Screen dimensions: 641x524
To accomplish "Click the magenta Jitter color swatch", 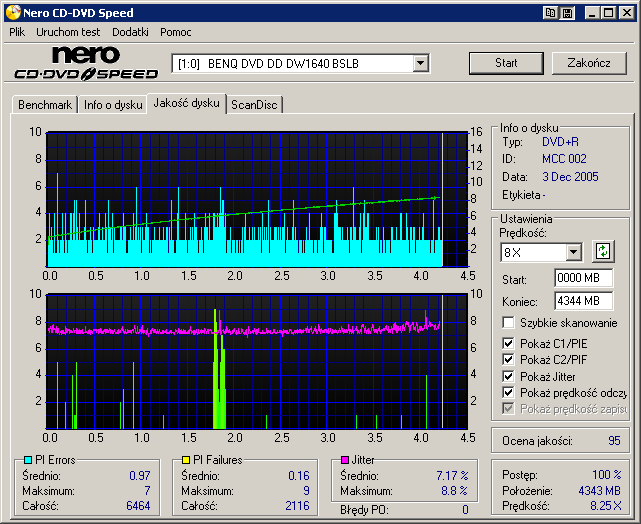I will tap(345, 460).
